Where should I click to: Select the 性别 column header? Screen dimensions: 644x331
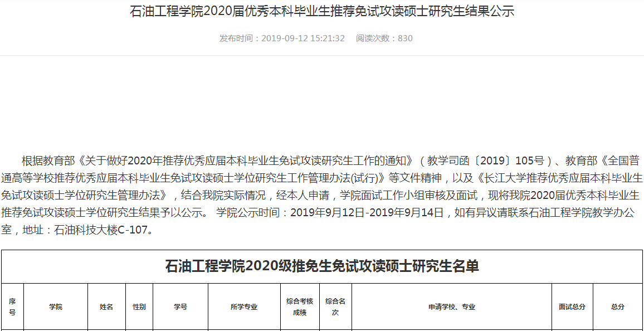(139, 306)
